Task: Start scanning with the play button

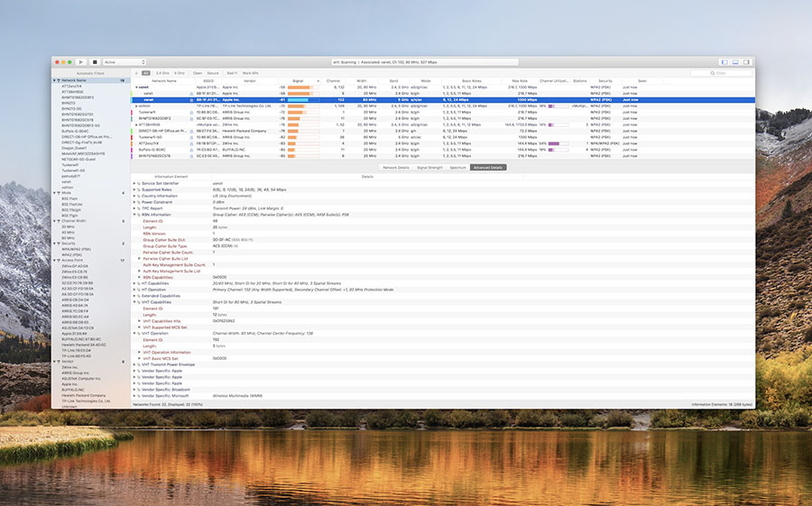Action: (81, 62)
